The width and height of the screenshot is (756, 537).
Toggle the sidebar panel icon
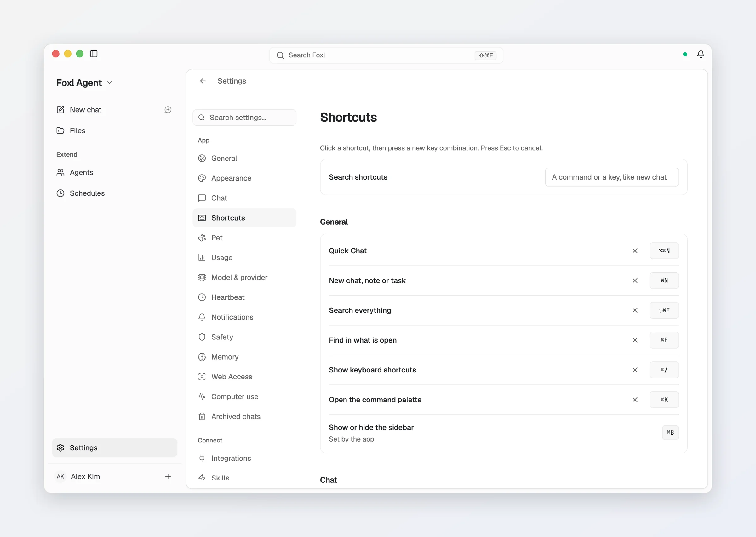94,54
